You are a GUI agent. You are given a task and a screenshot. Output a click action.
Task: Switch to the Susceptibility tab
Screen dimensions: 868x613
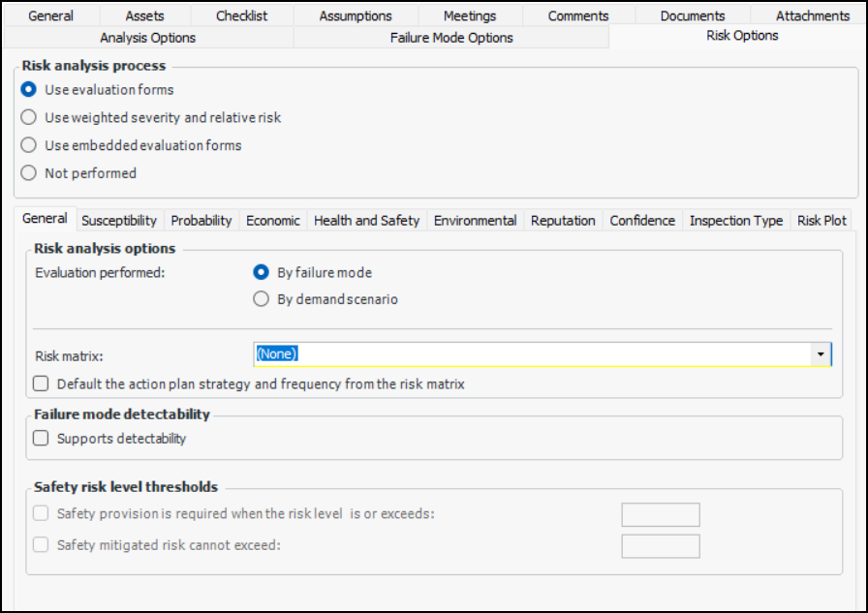point(119,221)
